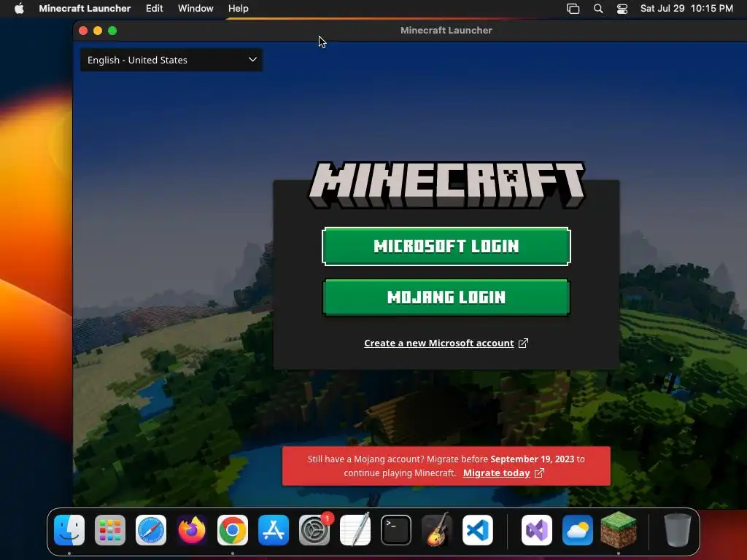747x560 pixels.
Task: Open Spotlight search in menu bar
Action: point(598,9)
